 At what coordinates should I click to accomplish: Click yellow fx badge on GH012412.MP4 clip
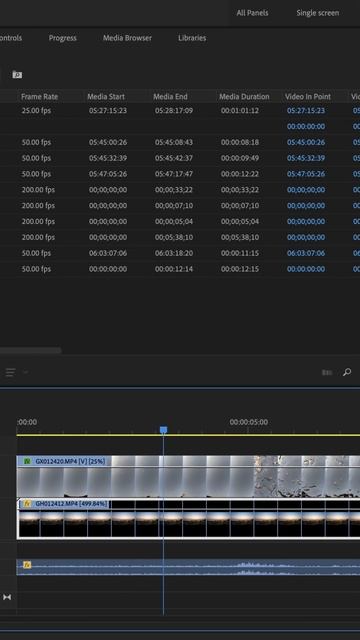[x=27, y=504]
